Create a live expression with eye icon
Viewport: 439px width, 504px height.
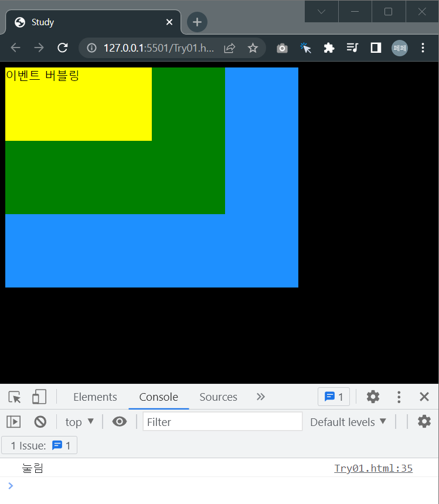[x=120, y=422]
